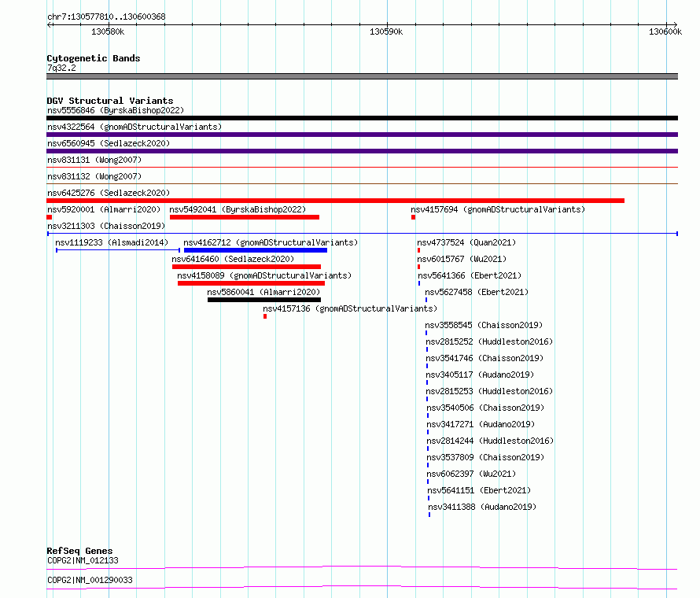Image resolution: width=700 pixels, height=598 pixels.
Task: Click the 130600k ruler tick label
Action: [665, 31]
